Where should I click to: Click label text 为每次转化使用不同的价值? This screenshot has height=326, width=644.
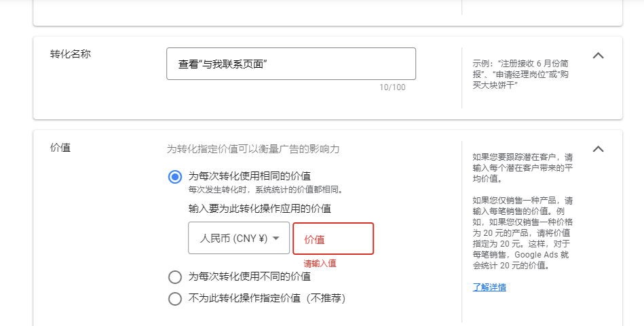[x=249, y=277]
